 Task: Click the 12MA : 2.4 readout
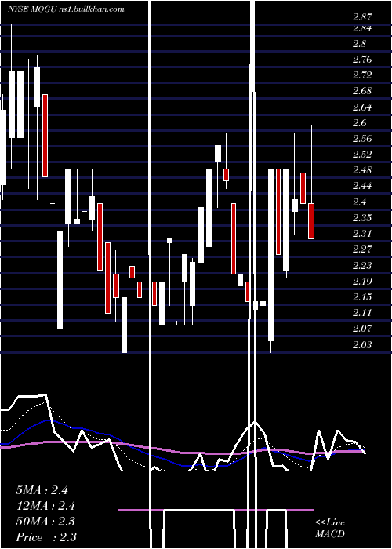coord(45,506)
